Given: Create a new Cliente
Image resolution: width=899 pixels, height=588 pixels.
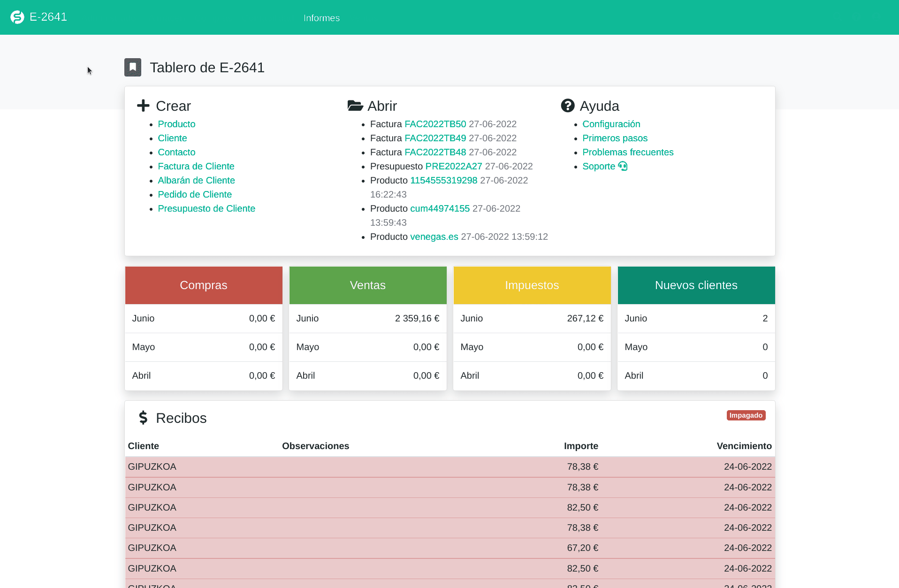Looking at the screenshot, I should point(172,138).
